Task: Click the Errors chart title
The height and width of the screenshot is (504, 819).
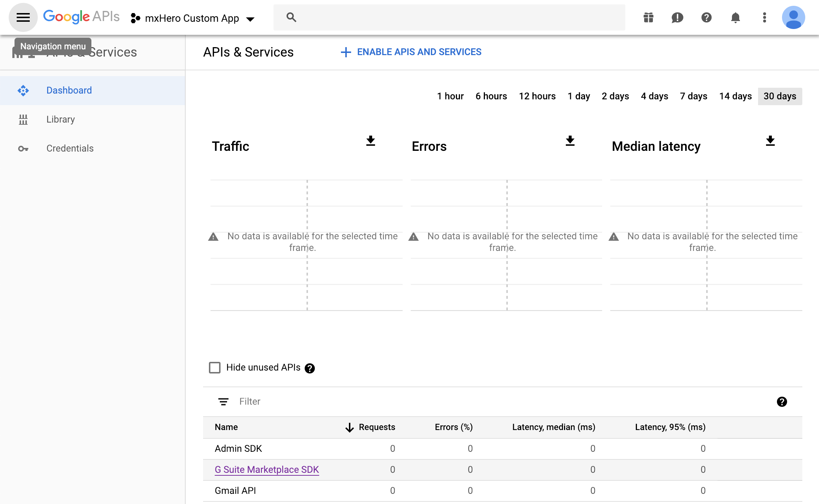Action: pyautogui.click(x=429, y=146)
